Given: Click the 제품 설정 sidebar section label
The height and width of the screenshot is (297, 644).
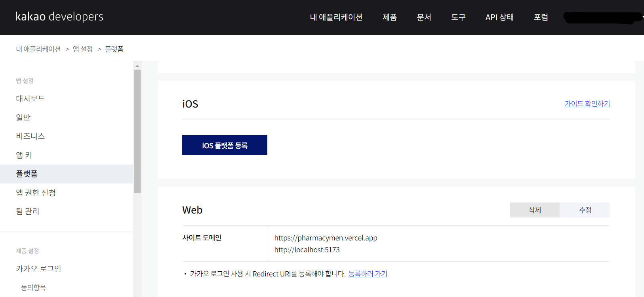Looking at the screenshot, I should (27, 251).
